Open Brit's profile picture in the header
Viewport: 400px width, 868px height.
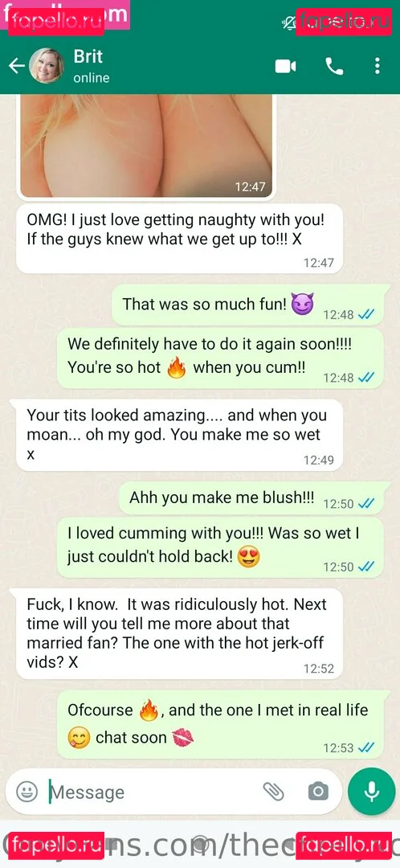coord(46,66)
